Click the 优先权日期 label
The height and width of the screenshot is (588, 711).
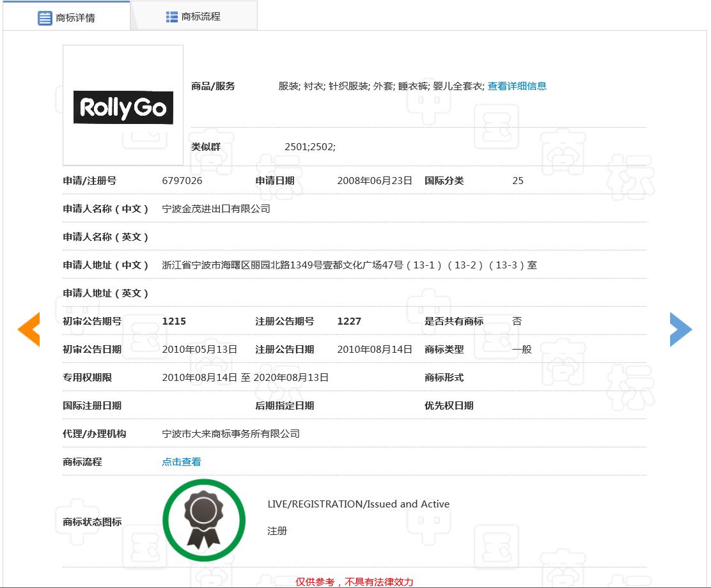coord(449,406)
